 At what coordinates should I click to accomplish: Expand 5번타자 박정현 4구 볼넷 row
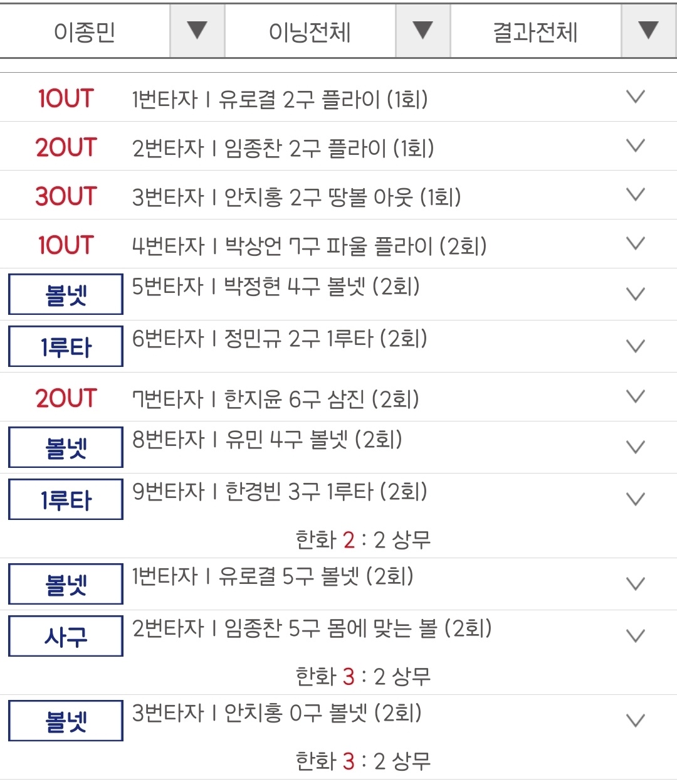(x=636, y=294)
